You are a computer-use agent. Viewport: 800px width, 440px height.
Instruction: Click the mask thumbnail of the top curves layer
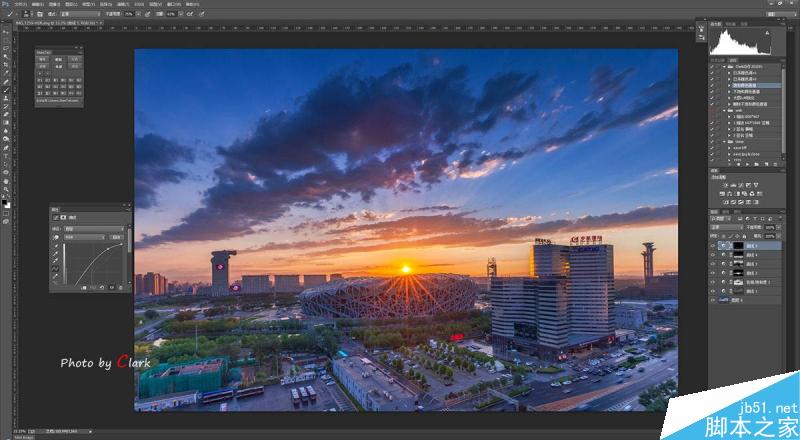click(739, 246)
